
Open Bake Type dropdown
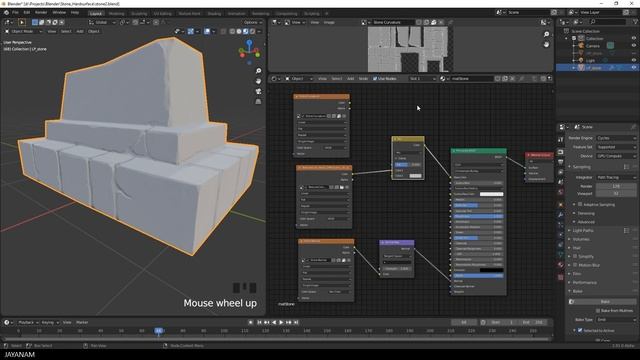click(616, 320)
